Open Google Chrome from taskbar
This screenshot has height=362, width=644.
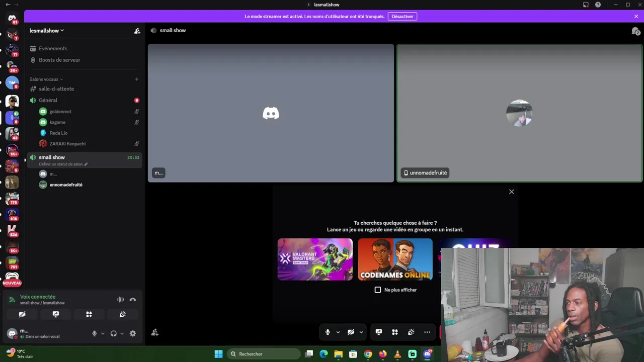tap(368, 354)
